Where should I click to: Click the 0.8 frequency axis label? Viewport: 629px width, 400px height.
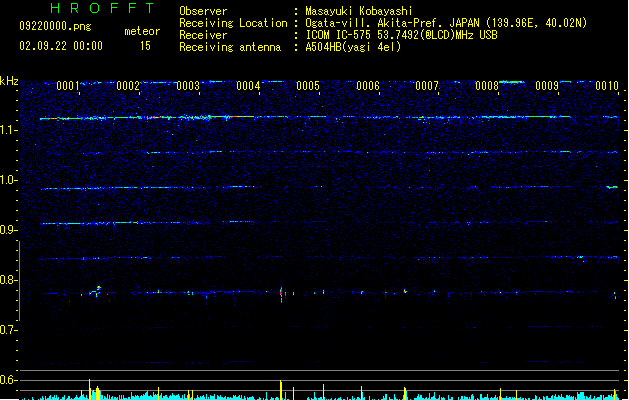[9, 280]
